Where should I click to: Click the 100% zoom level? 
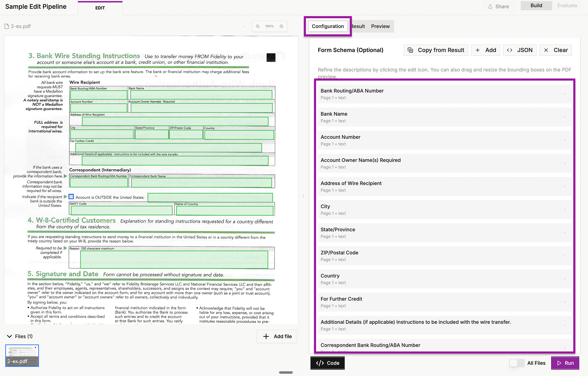pyautogui.click(x=269, y=26)
